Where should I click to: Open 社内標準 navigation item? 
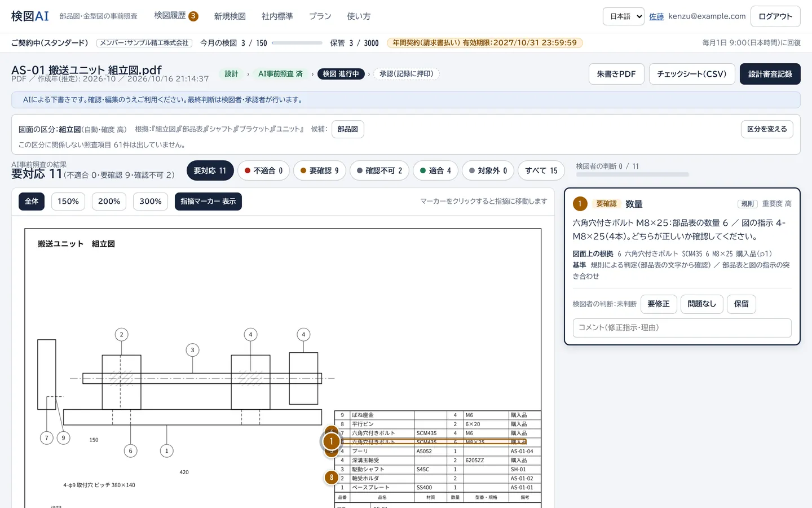point(277,16)
